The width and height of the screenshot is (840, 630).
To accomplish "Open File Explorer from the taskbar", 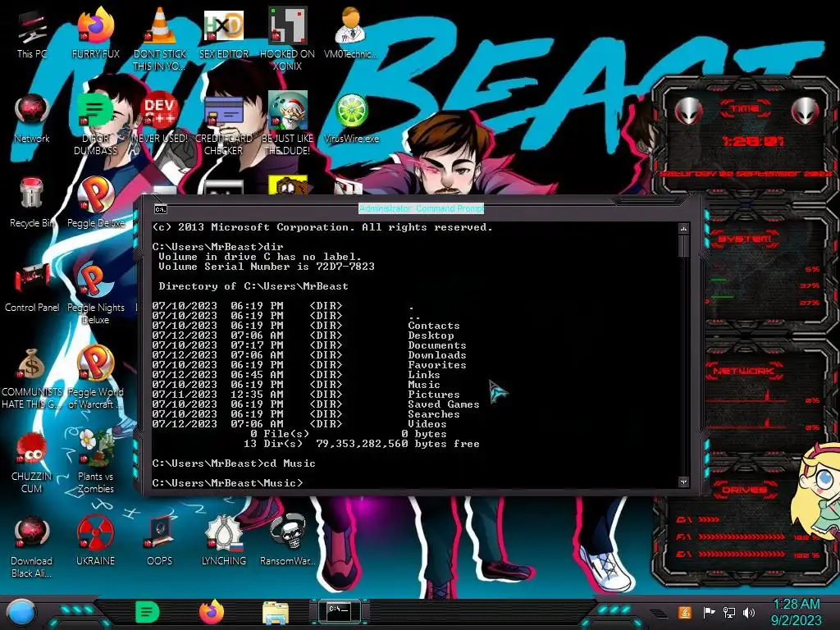I will [276, 612].
